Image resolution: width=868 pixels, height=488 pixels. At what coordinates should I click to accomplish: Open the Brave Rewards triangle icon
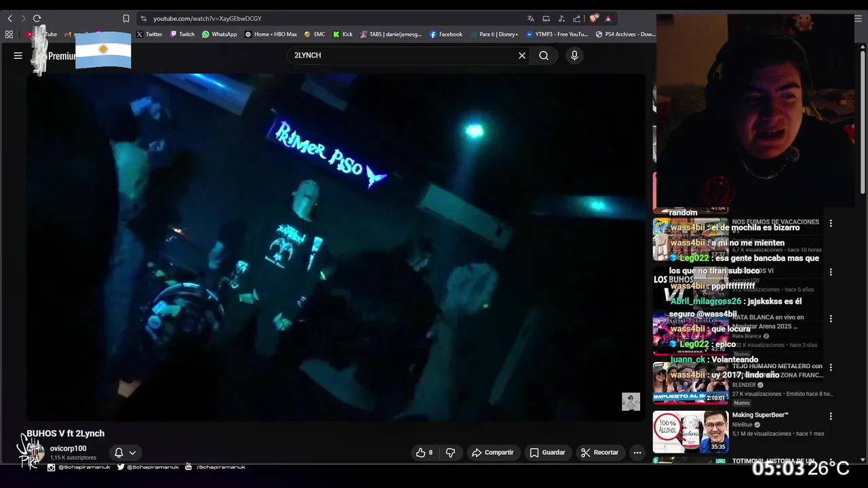pyautogui.click(x=608, y=18)
